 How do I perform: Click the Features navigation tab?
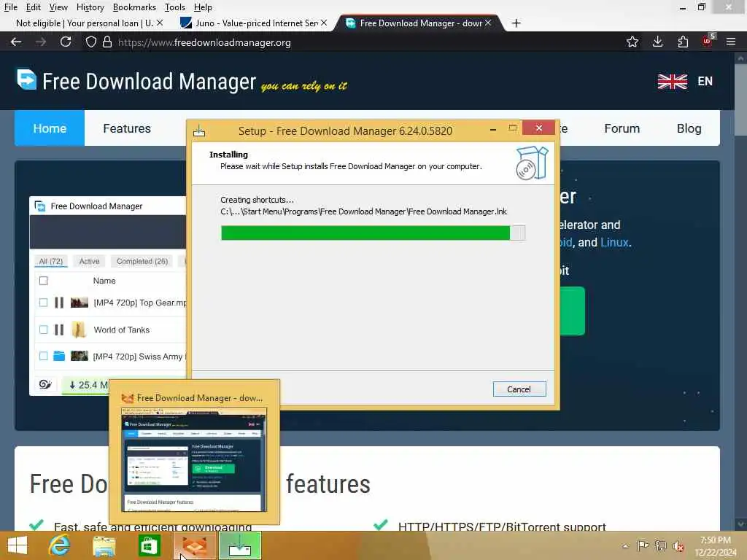127,128
